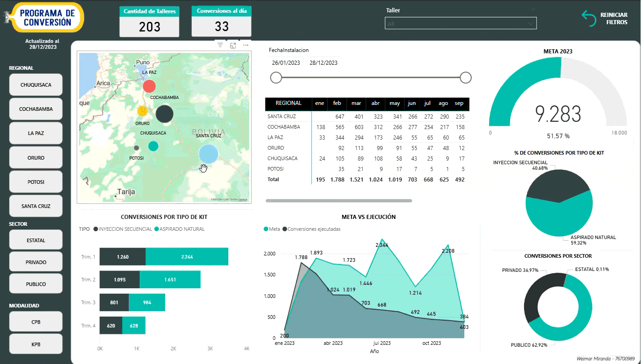Click Santa Cruz feb value 647

(339, 117)
